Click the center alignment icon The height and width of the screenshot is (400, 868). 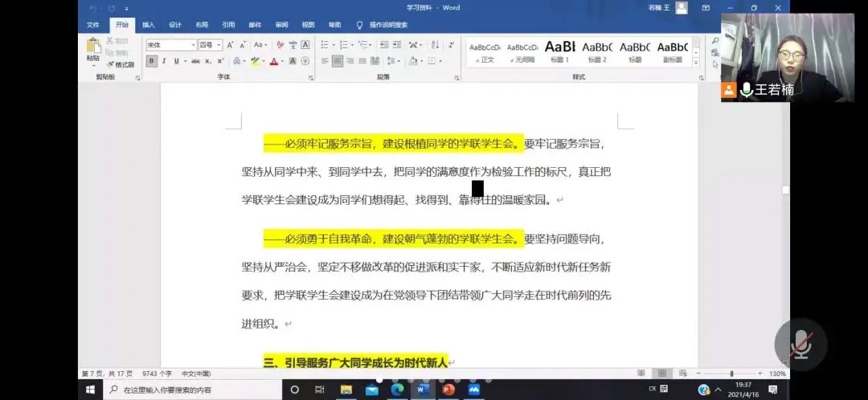338,61
